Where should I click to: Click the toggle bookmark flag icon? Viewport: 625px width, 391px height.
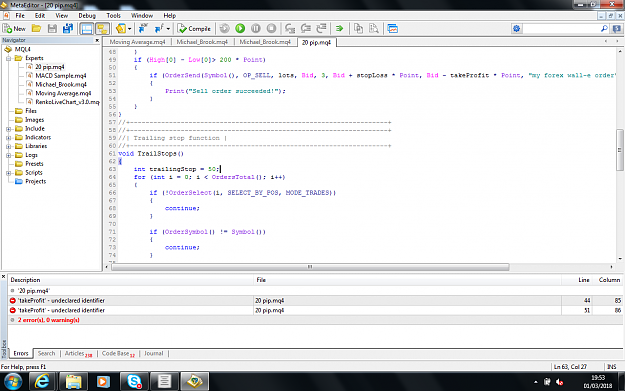point(143,29)
